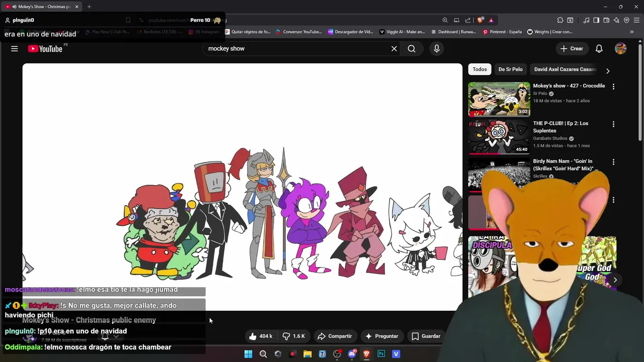Start voice search with microphone icon
Screen dimensions: 644x362
[437, 49]
